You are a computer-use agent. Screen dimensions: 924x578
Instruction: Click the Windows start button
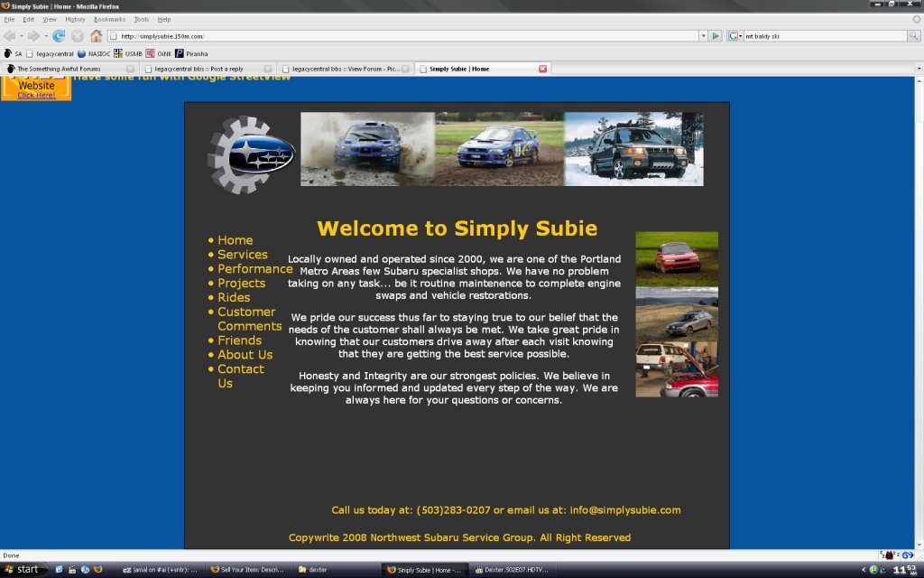[x=24, y=570]
